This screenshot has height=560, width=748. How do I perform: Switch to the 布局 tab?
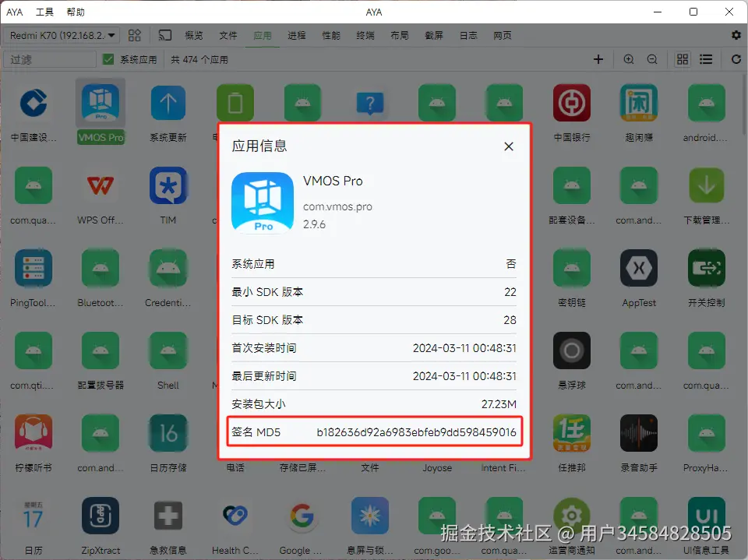[400, 35]
